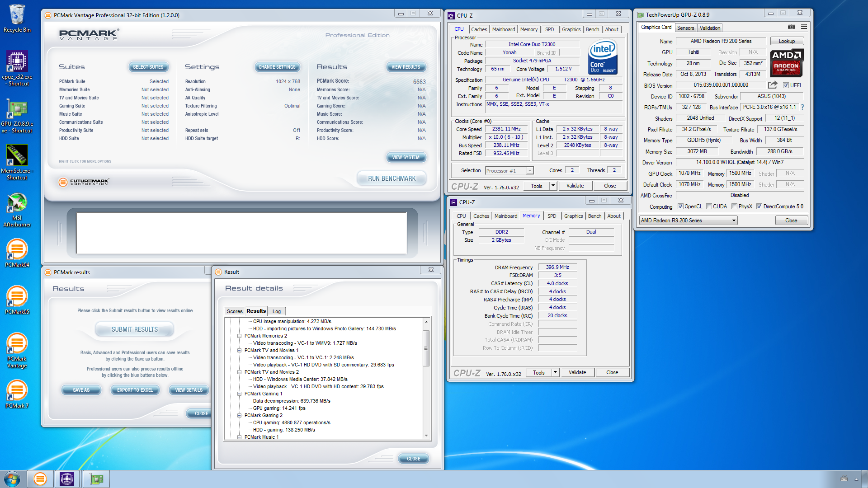Click VIEW SYSTEM button
The width and height of the screenshot is (868, 488).
click(x=406, y=157)
